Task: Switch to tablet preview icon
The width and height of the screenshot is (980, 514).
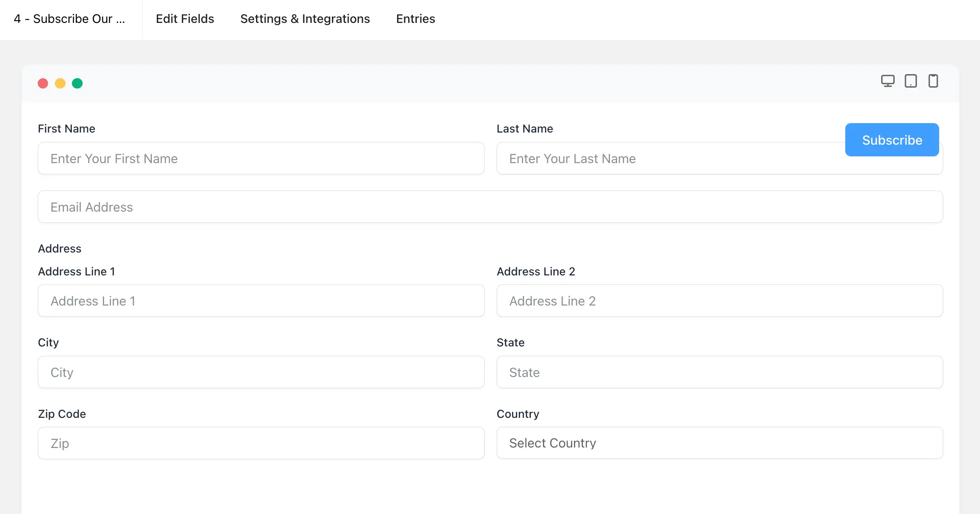Action: (910, 81)
